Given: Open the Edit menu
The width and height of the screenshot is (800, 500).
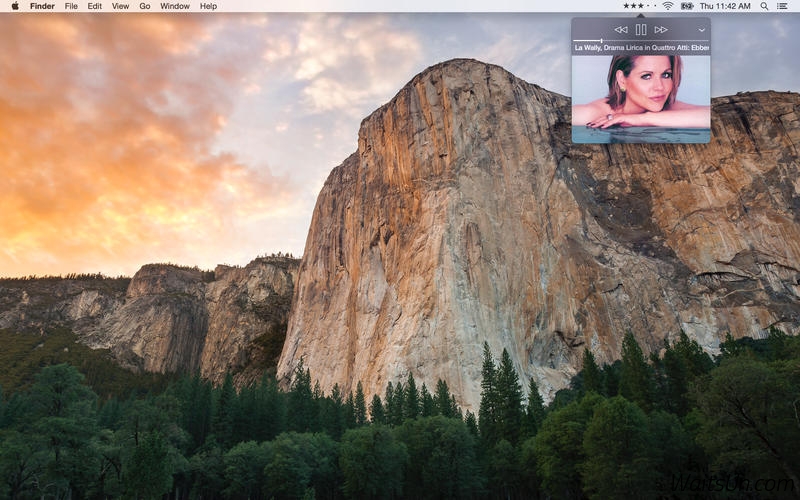Looking at the screenshot, I should 94,6.
